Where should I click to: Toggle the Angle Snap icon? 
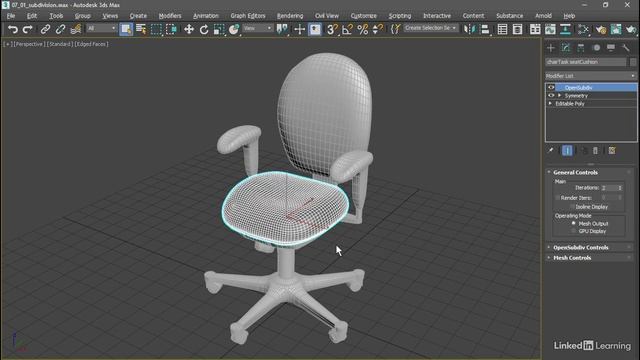tap(347, 29)
